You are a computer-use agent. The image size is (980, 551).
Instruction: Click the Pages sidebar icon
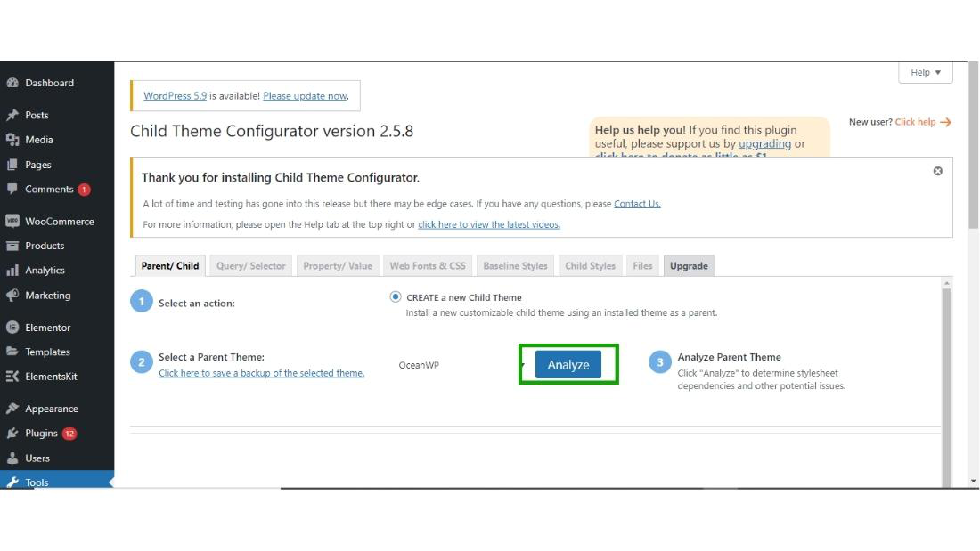click(x=12, y=165)
